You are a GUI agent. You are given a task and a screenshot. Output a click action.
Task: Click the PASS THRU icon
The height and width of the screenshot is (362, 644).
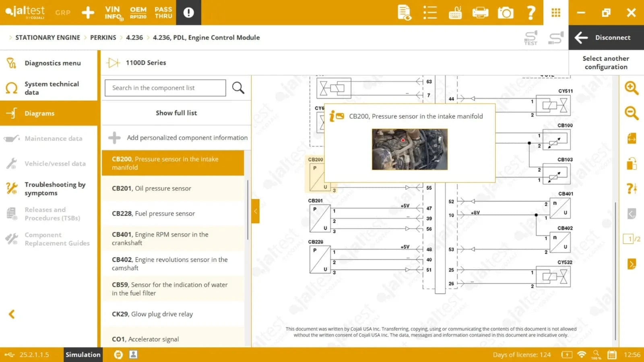(163, 12)
